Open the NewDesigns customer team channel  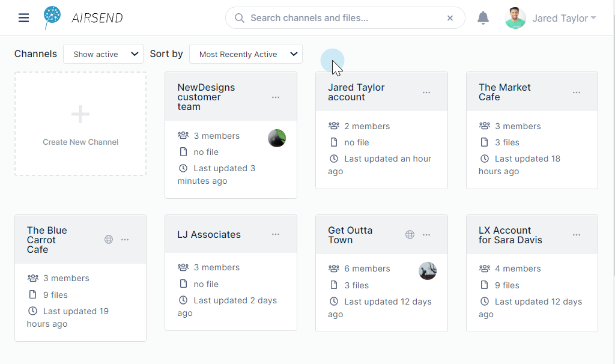(x=206, y=97)
